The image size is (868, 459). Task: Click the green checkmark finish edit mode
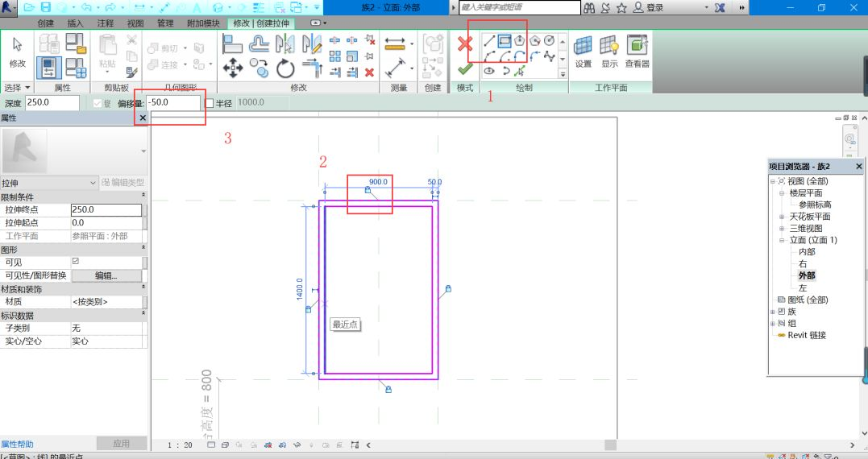tap(465, 70)
